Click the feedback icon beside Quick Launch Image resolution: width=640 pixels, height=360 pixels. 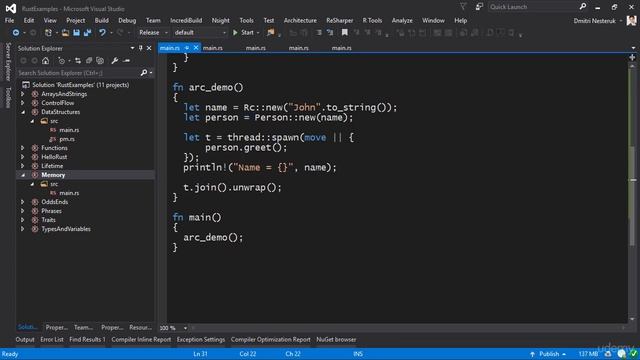(479, 7)
